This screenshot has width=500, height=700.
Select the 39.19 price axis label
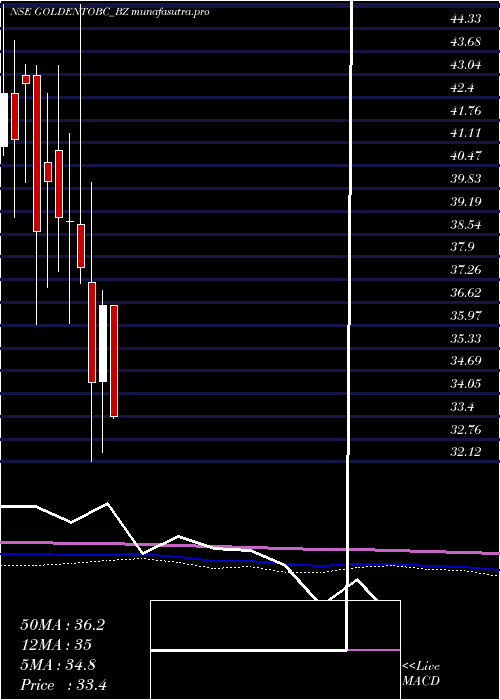click(466, 201)
